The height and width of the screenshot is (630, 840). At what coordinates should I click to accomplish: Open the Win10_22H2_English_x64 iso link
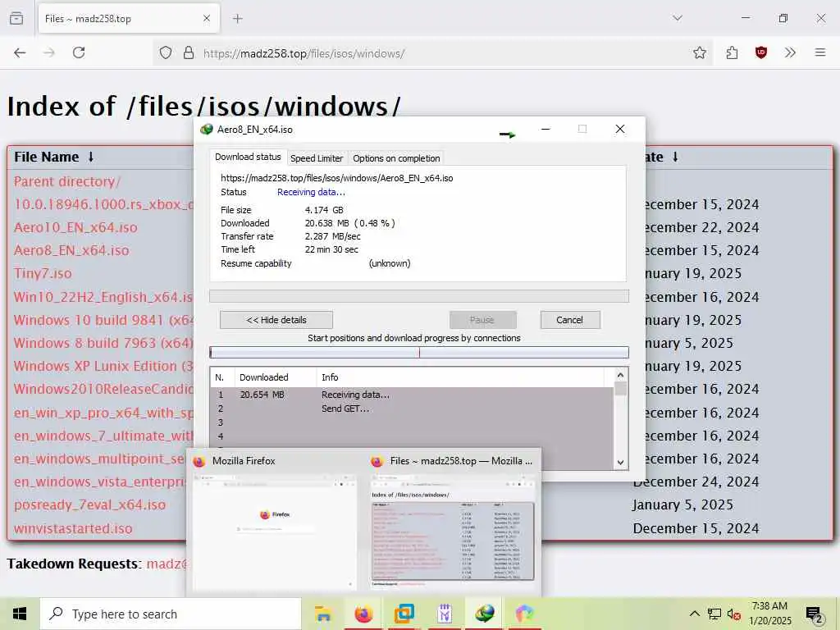click(x=103, y=297)
